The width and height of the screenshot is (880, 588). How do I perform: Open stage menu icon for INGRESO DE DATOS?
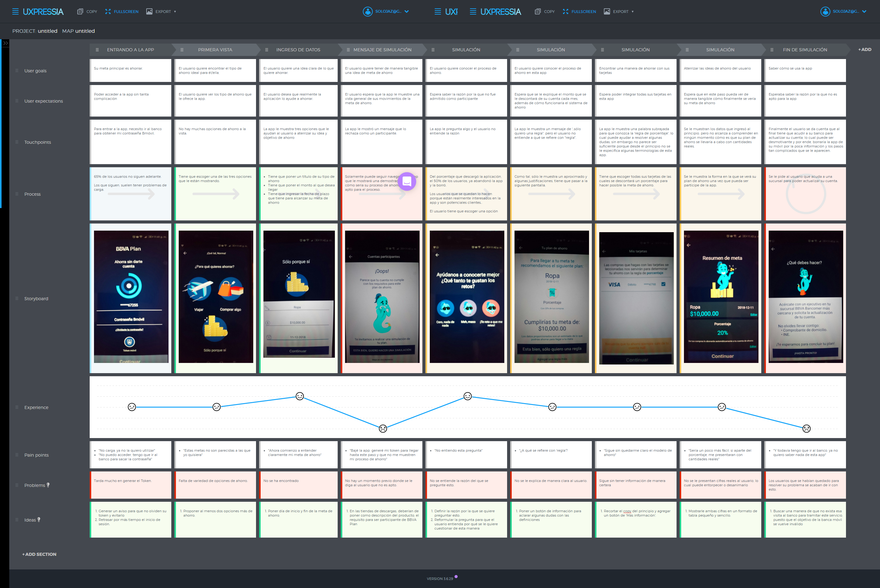click(x=267, y=50)
